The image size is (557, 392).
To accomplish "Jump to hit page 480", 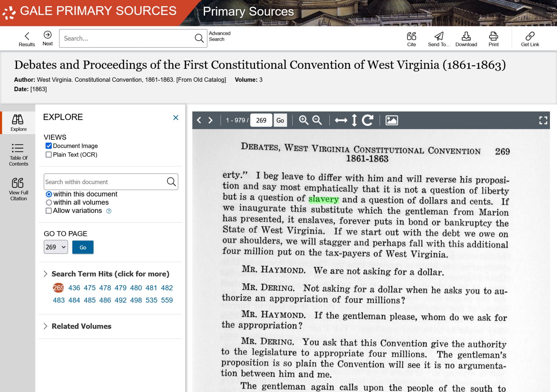I will [136, 288].
